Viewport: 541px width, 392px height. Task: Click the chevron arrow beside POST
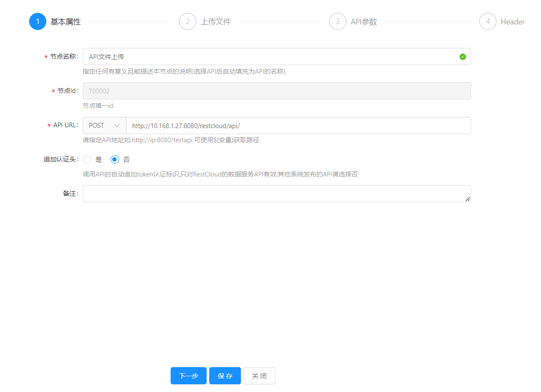(117, 126)
